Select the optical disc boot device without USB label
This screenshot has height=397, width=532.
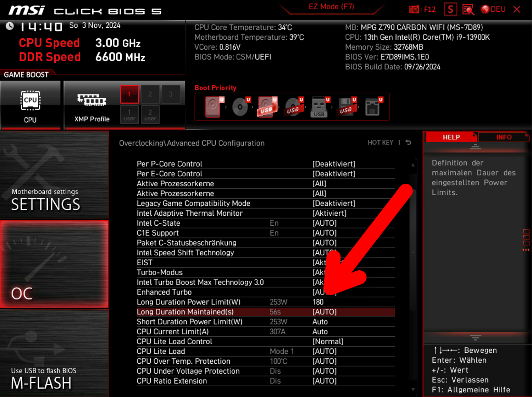click(x=241, y=107)
